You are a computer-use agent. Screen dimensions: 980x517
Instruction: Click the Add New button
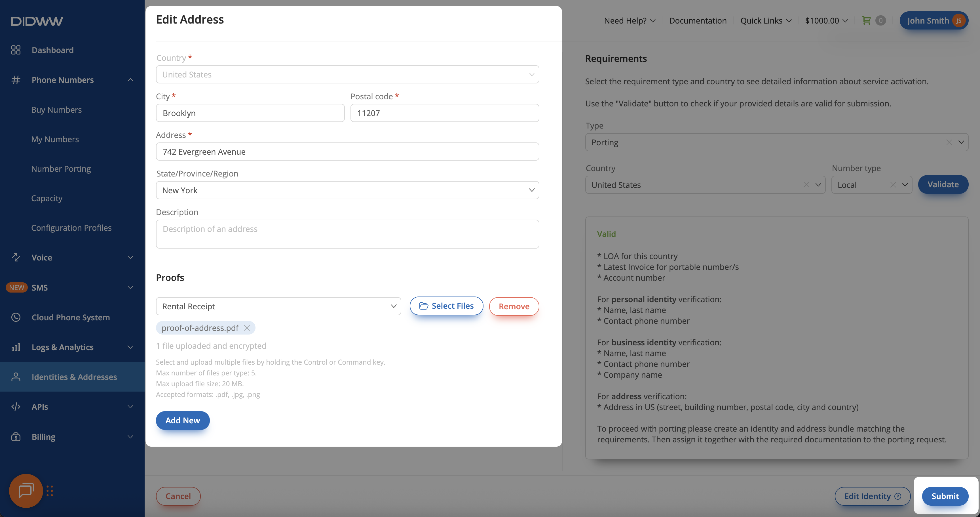pyautogui.click(x=183, y=420)
